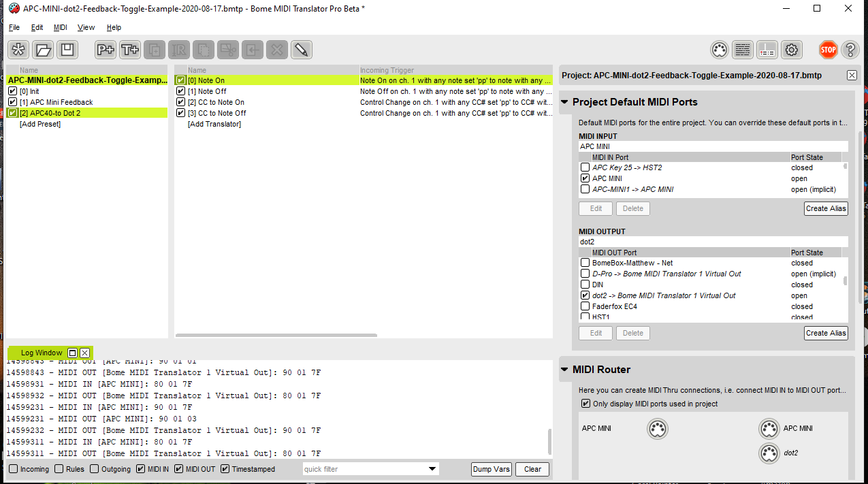Check the APC-MINI1 -> APC MINI input port

[585, 189]
